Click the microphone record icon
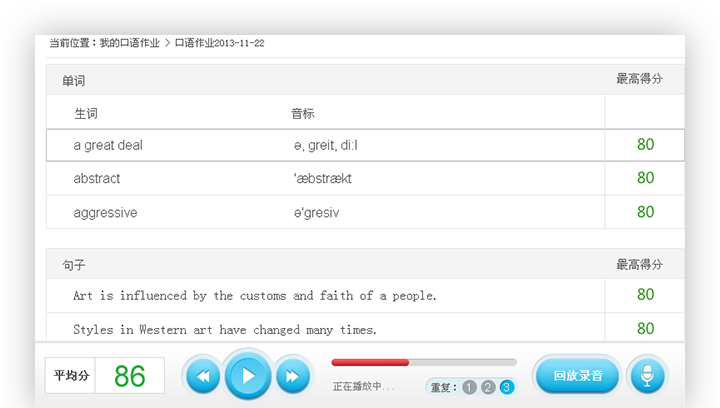 tap(647, 376)
